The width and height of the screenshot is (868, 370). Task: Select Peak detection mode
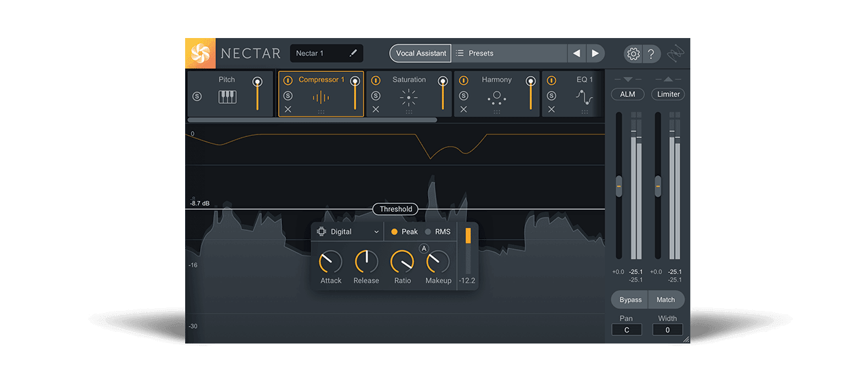pos(405,232)
